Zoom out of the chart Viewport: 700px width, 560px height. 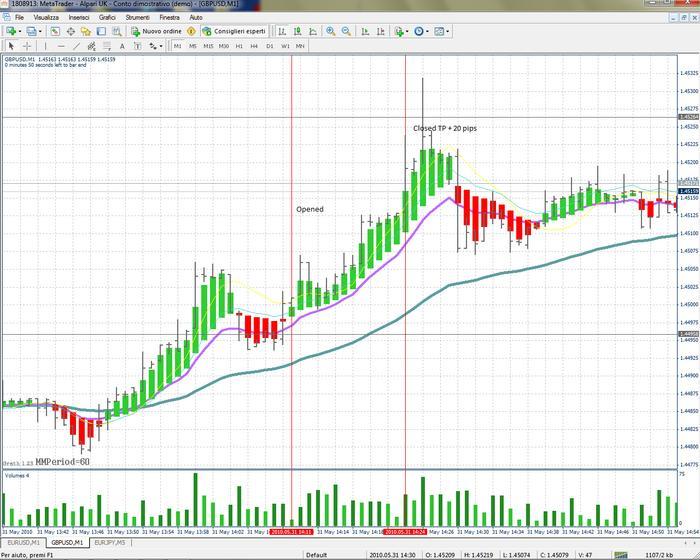[346, 31]
